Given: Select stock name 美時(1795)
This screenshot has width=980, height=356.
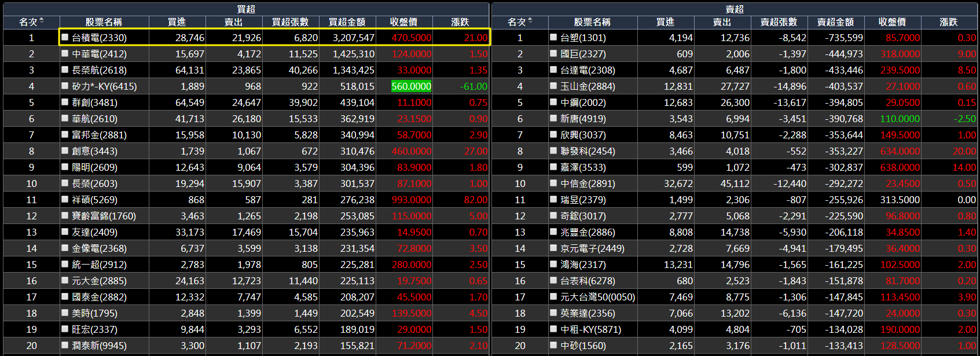Looking at the screenshot, I should coord(94,313).
